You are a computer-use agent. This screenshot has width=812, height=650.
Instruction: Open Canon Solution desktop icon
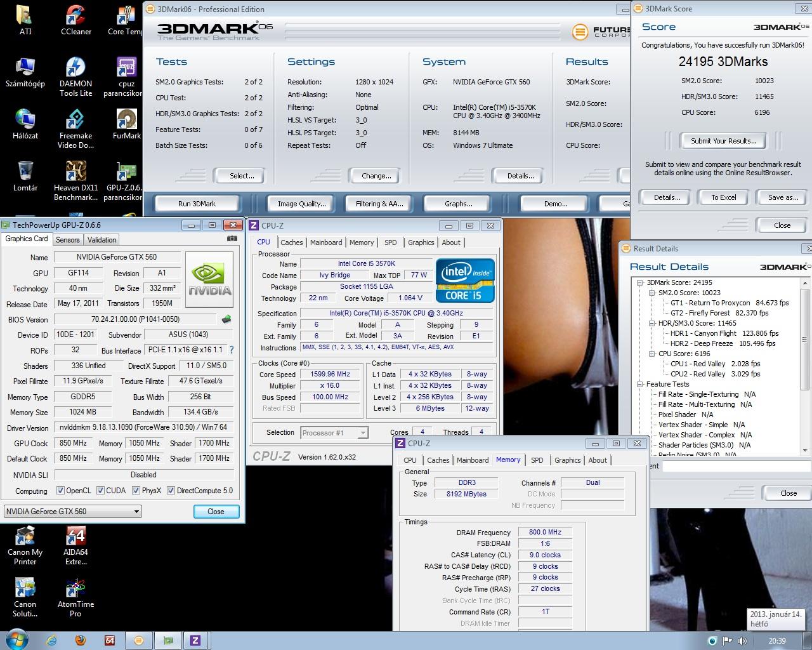click(x=25, y=598)
